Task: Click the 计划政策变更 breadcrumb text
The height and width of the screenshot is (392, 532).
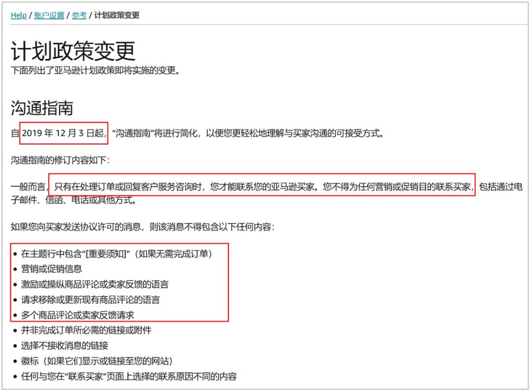Action: pyautogui.click(x=117, y=15)
